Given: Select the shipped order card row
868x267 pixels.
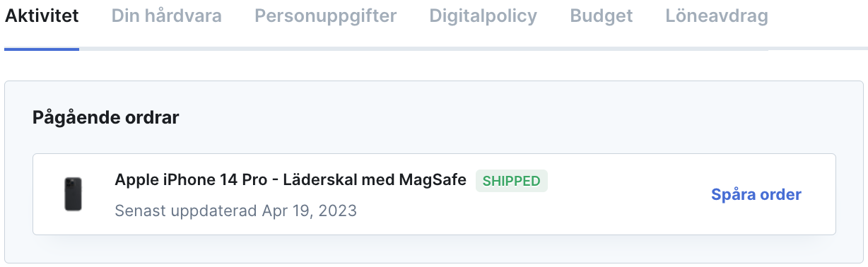Looking at the screenshot, I should click(x=434, y=194).
